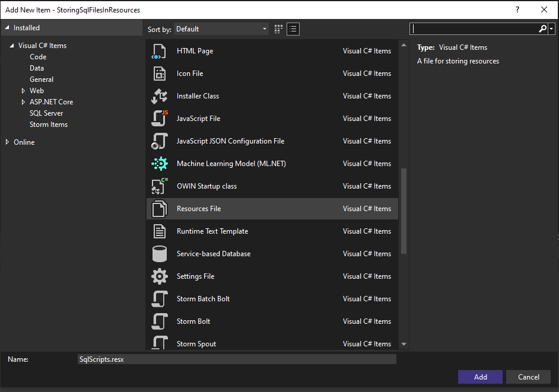
Task: Select the HTML Page template icon
Action: pos(159,52)
